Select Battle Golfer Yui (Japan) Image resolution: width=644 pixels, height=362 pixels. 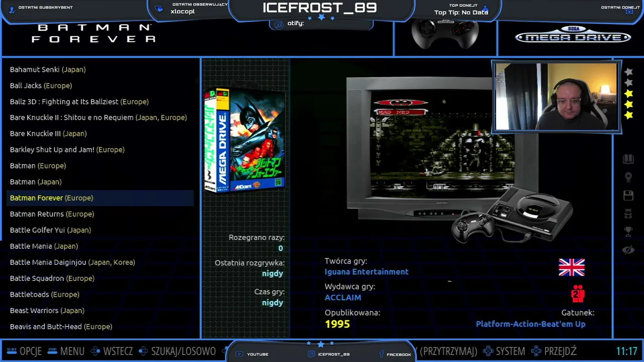pos(50,230)
